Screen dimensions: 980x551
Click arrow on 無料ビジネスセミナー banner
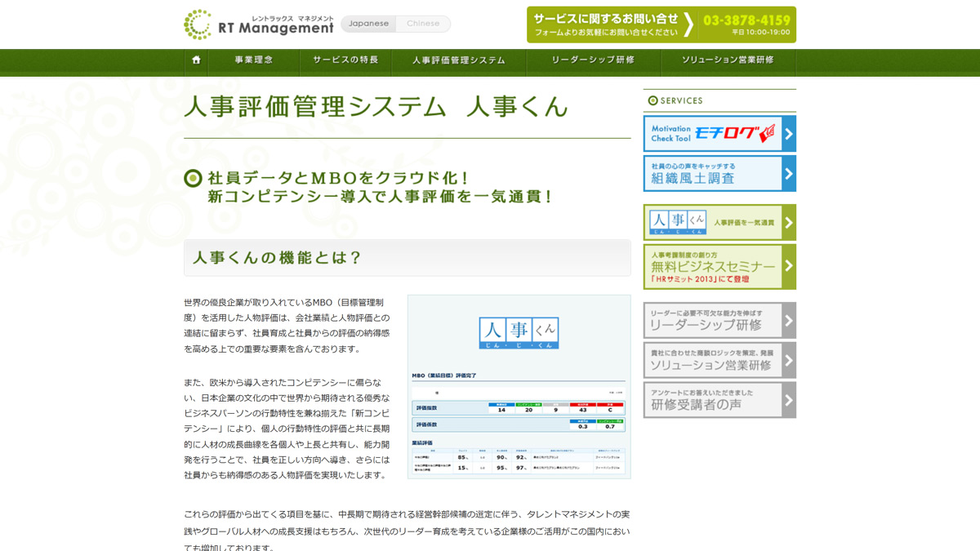(788, 266)
